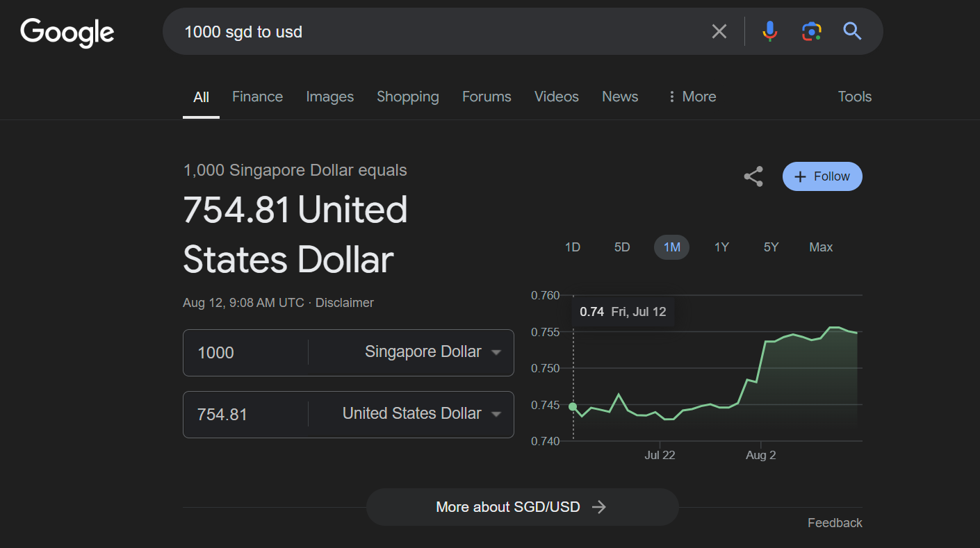Click the 754.81 converted amount field
980x548 pixels.
[246, 414]
